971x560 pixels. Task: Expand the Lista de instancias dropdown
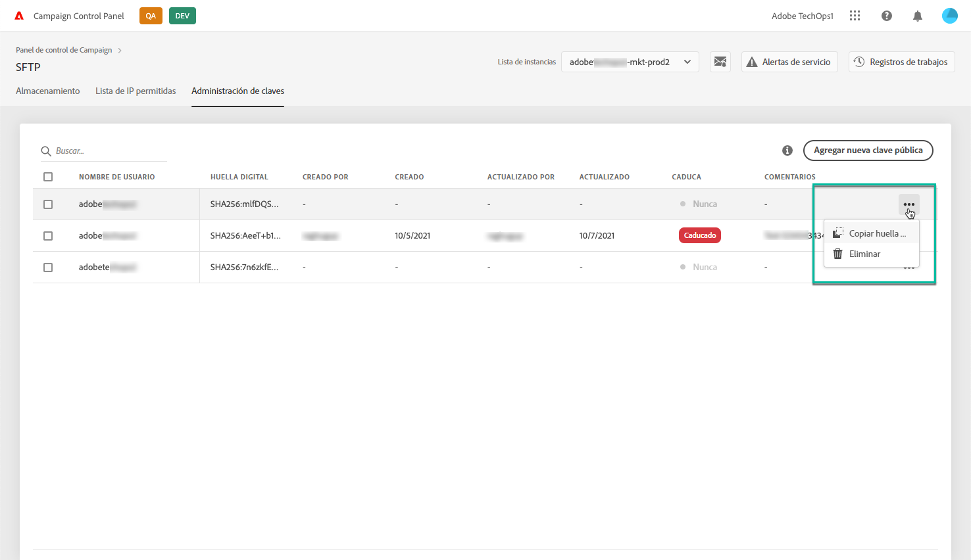tap(630, 62)
